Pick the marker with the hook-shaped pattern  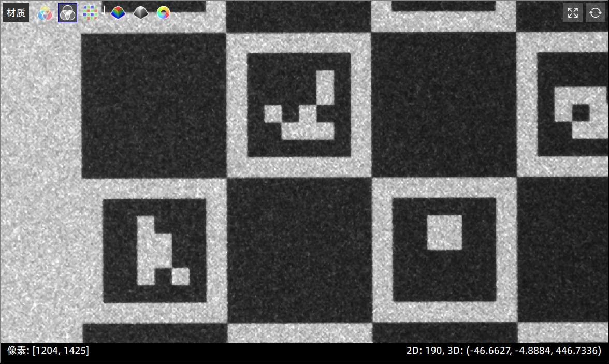click(x=299, y=105)
